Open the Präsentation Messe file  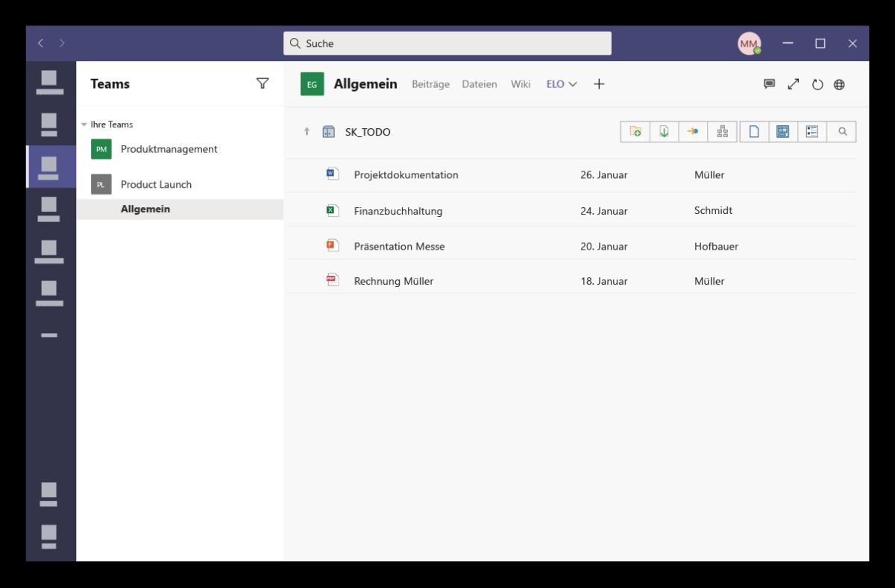tap(399, 246)
